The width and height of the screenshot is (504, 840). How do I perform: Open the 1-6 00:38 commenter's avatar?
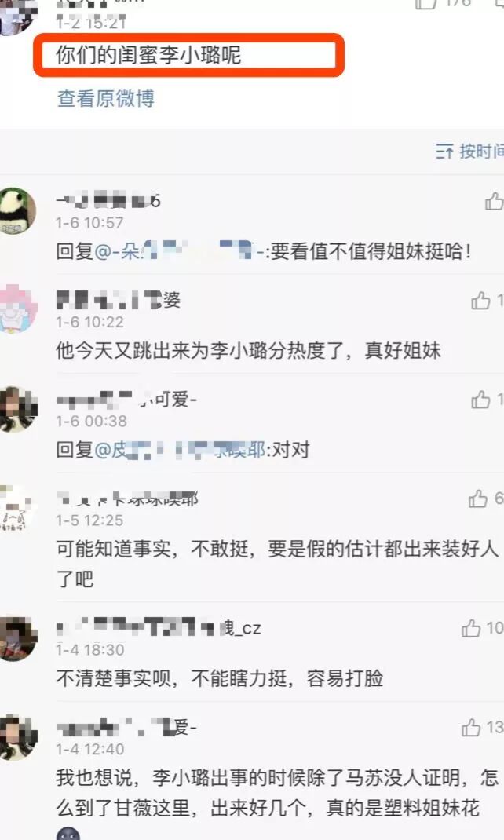[18, 409]
